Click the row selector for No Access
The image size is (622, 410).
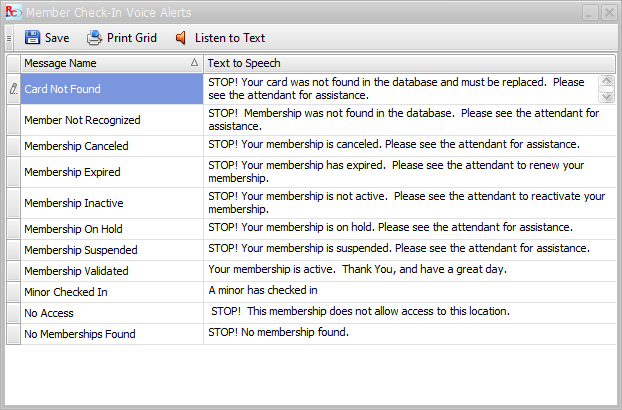[13, 313]
